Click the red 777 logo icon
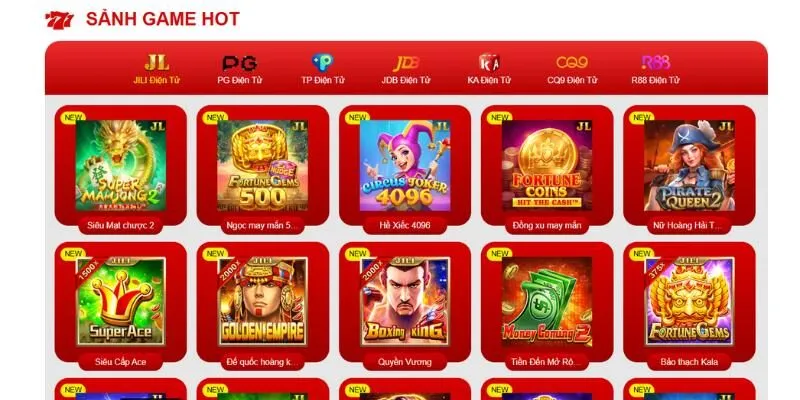Viewport: 800px width, 400px height. [59, 20]
